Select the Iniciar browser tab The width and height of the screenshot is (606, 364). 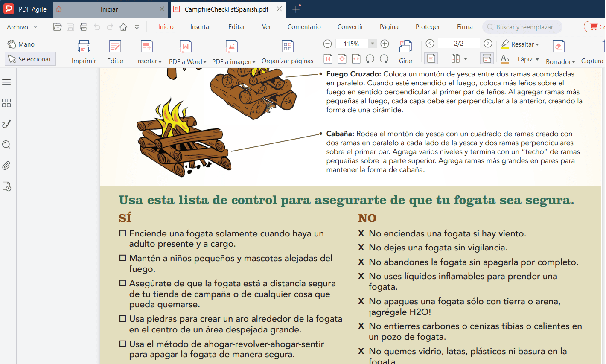(x=110, y=9)
